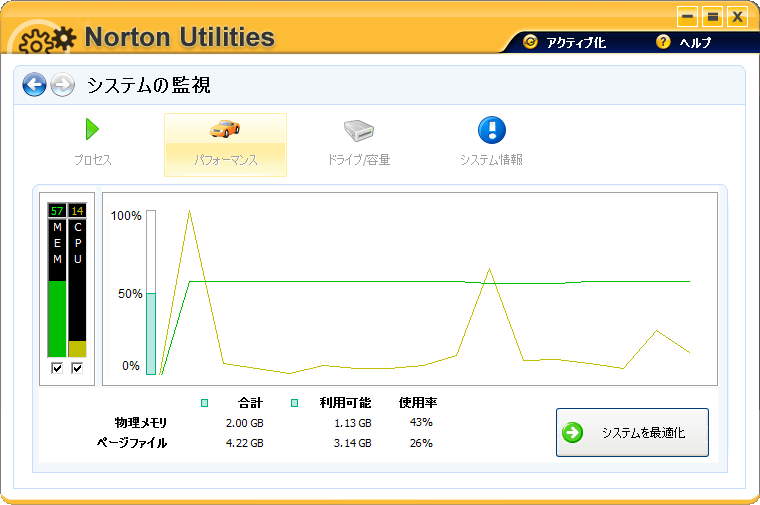Uncheck the CPU graph checkbox

pos(77,368)
